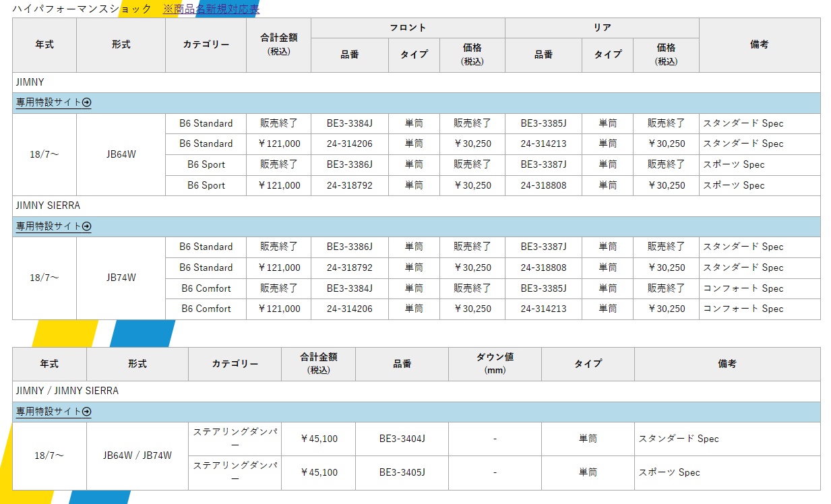Click the 品番 header under リア
Screen dimensions: 831x504
click(x=543, y=55)
